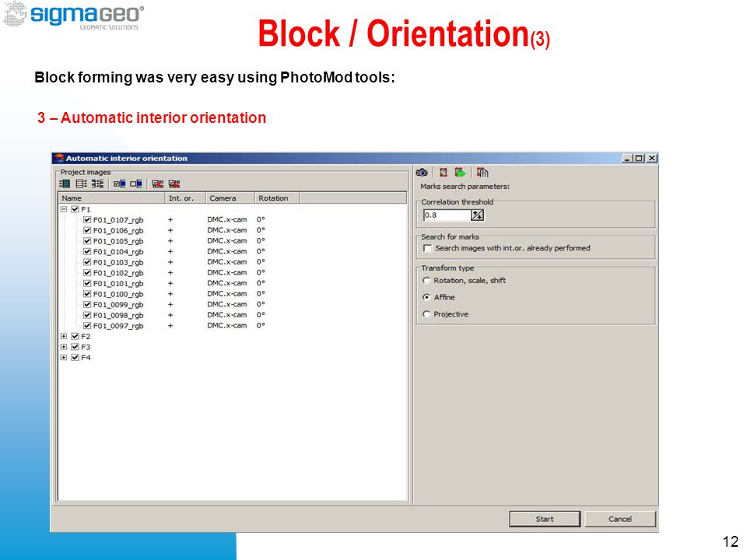Click the select-all images icon with checked box
This screenshot has width=747, height=560.
point(120,184)
